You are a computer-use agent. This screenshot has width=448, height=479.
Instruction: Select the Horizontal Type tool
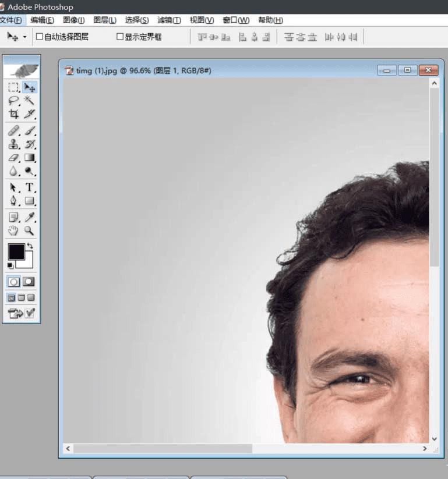(30, 187)
